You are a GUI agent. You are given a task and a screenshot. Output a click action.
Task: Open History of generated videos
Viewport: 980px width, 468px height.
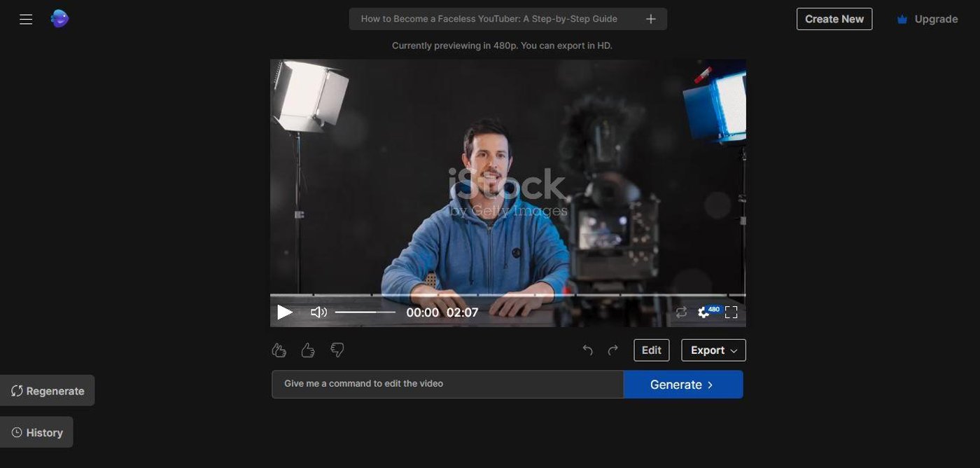pos(36,432)
